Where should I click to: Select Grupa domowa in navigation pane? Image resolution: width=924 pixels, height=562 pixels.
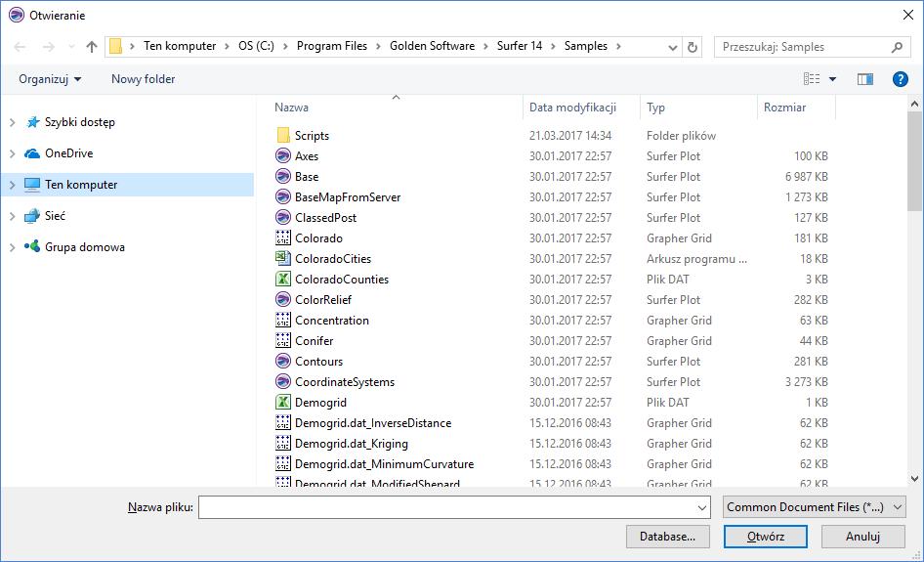click(85, 247)
